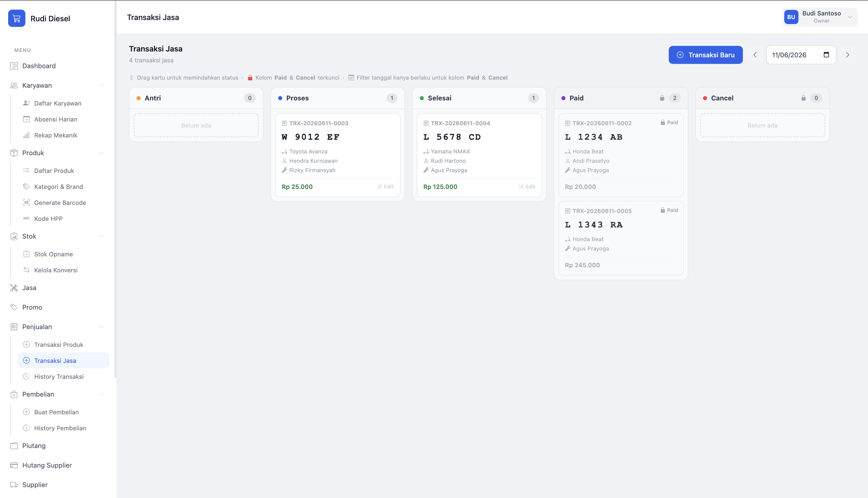This screenshot has width=868, height=498.
Task: Click the Piutang wallet icon
Action: pos(14,446)
